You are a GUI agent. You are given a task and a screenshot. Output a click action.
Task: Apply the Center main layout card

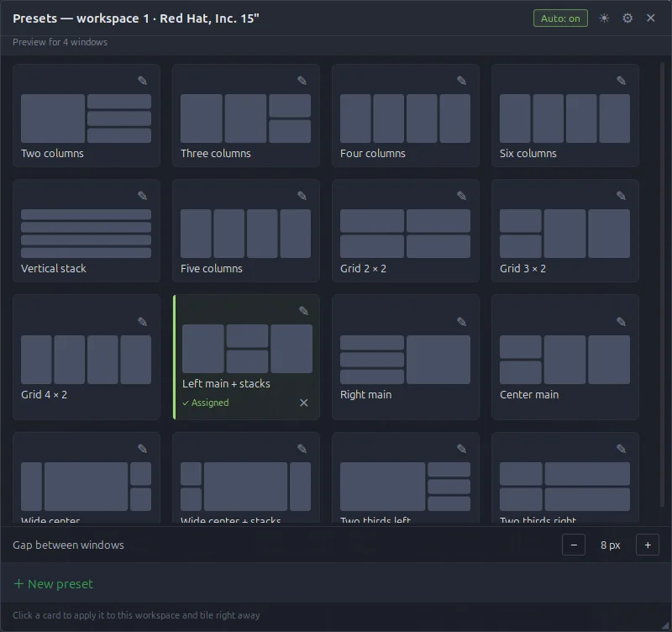click(564, 356)
